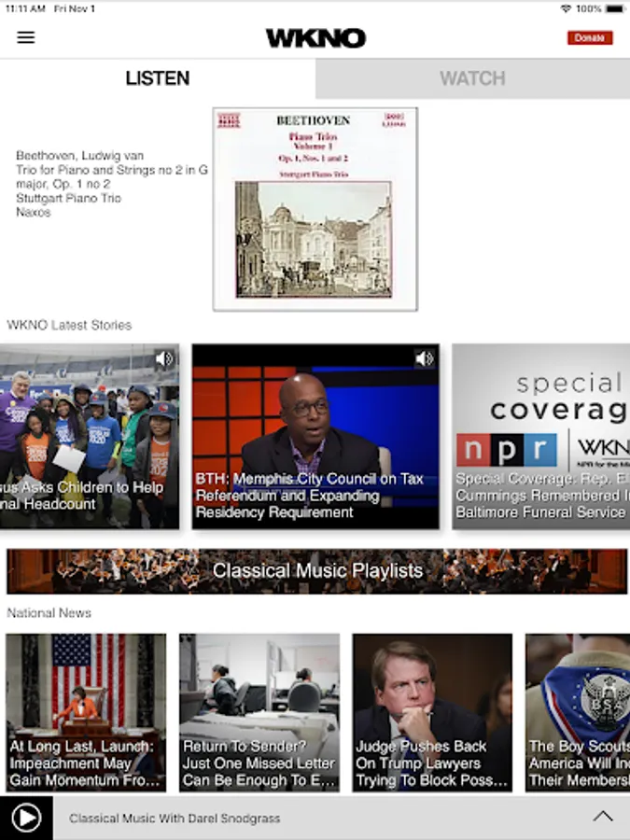Click the speaker icon on children headcount story
The height and width of the screenshot is (840, 630).
click(164, 358)
